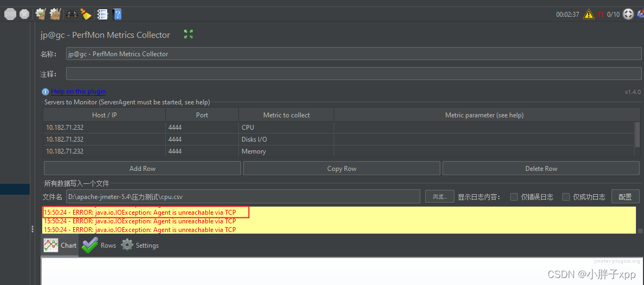Click the Delete Row button
Screen dimensions: 644x285
click(x=541, y=169)
